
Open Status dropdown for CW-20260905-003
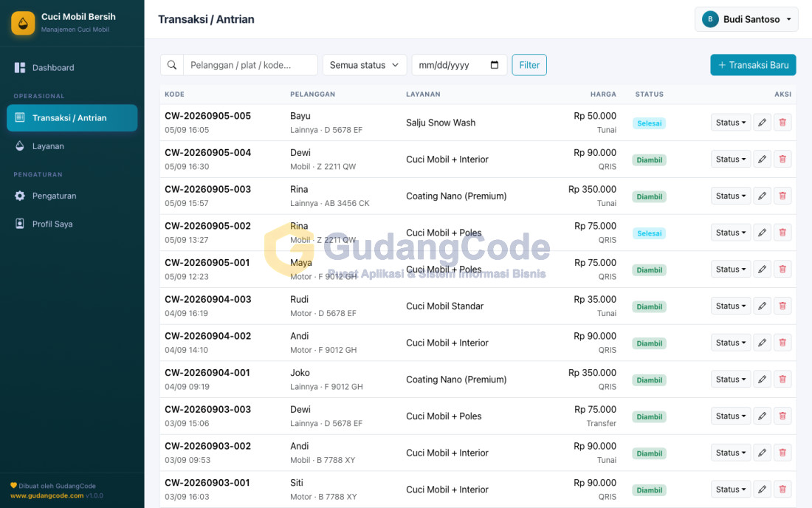click(731, 196)
